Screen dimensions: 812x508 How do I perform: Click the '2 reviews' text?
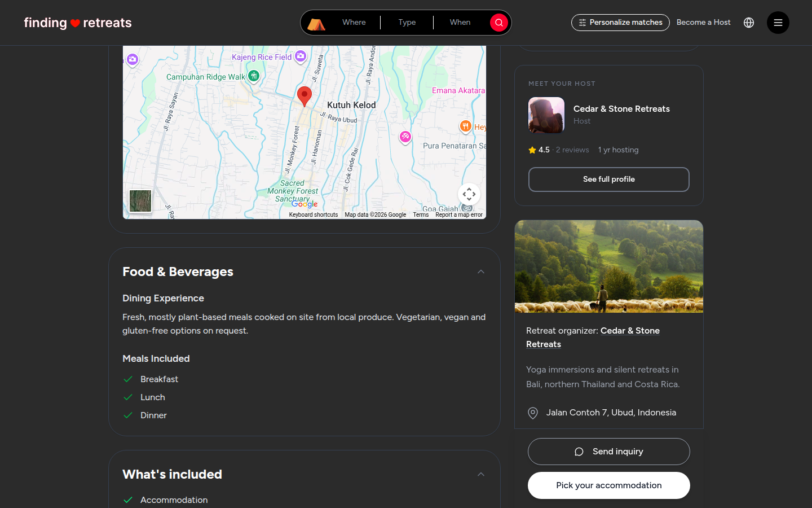point(572,150)
